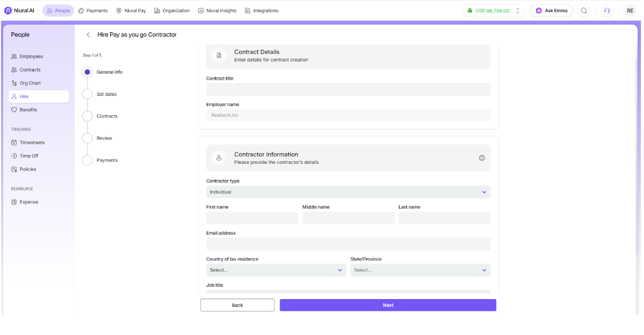Open Country of tax residence dropdown
The height and width of the screenshot is (335, 644).
[276, 270]
